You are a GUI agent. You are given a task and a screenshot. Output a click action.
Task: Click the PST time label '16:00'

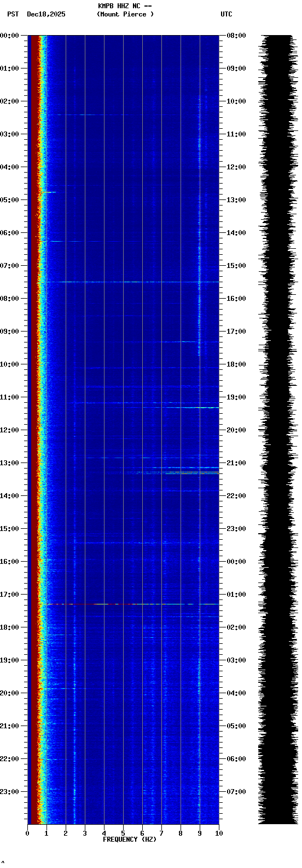(x=9, y=562)
